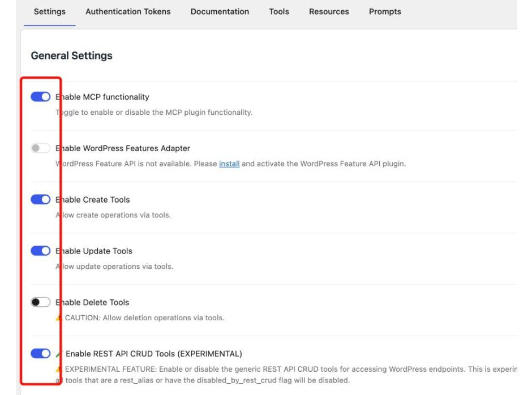Click the EXPERIMENTAL FEATURE warning description
Screen dimensions: 532x395
(x=286, y=375)
